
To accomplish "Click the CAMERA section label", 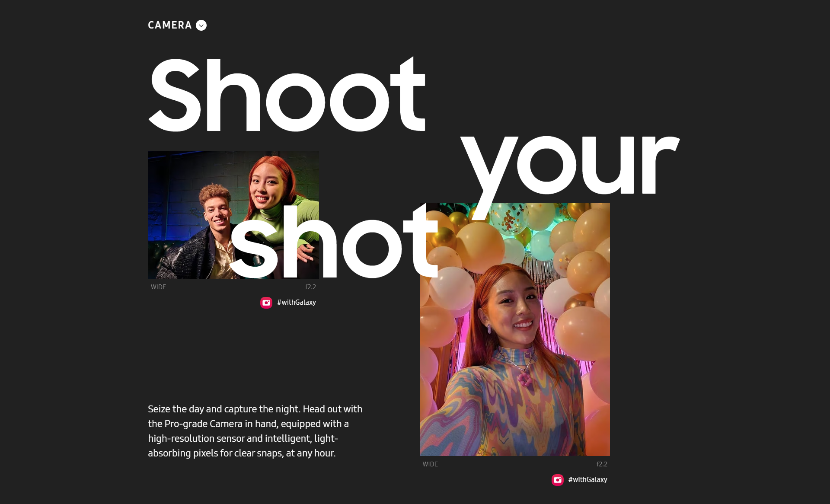I will (x=169, y=26).
